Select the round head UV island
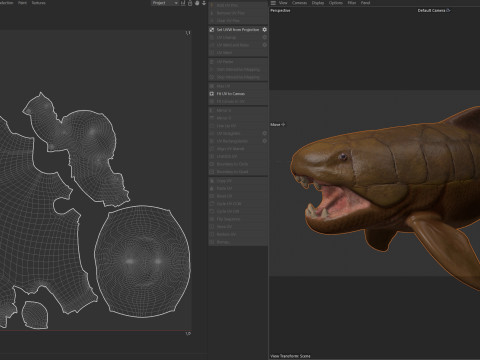The height and width of the screenshot is (360, 480). click(x=142, y=261)
